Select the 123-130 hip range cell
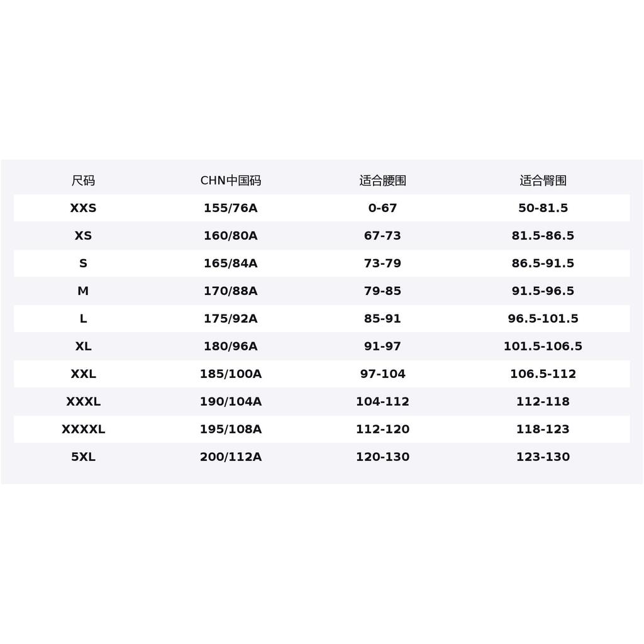 543,457
